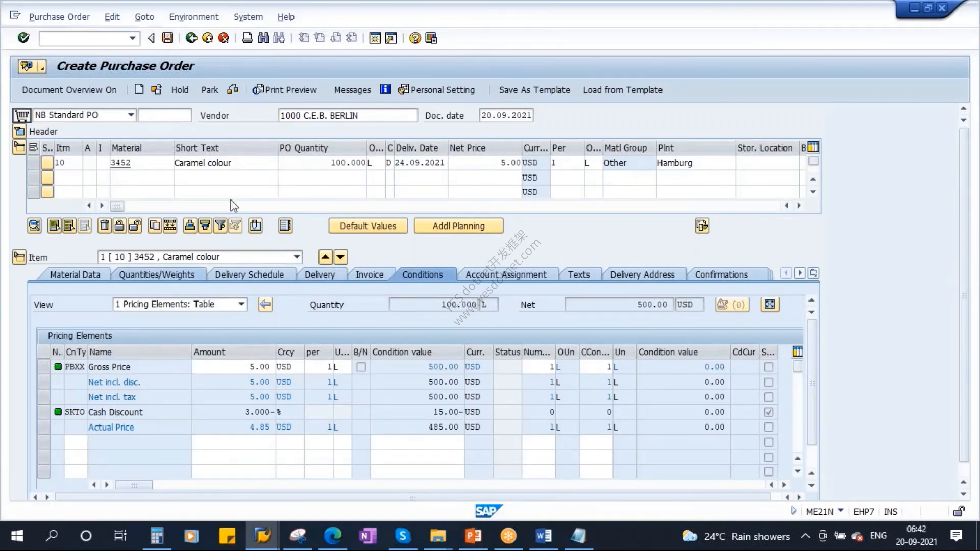
Task: Open the Pricing Elements View dropdown
Action: click(x=241, y=304)
